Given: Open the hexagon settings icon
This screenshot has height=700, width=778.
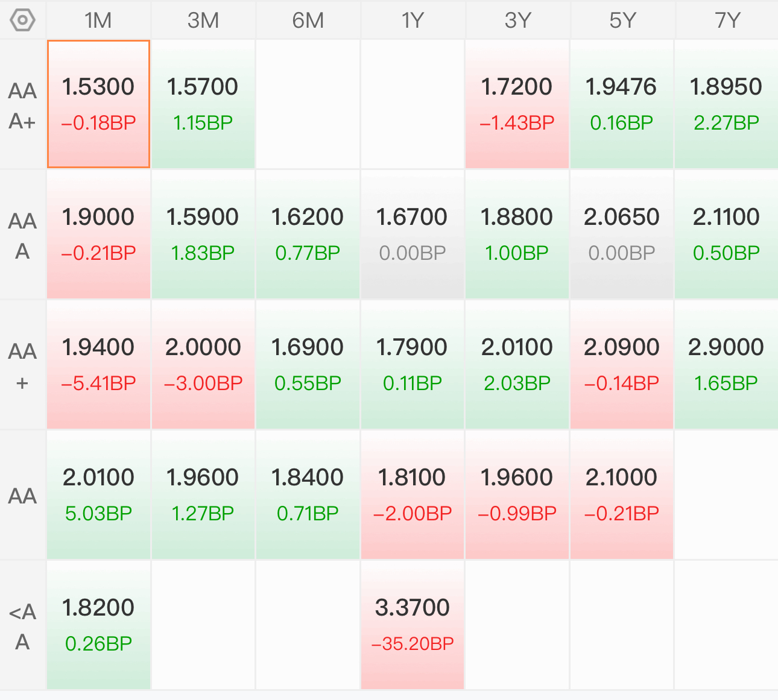Looking at the screenshot, I should click(22, 20).
